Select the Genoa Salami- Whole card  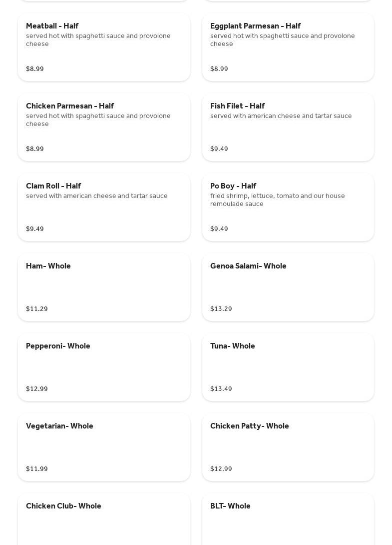click(288, 287)
